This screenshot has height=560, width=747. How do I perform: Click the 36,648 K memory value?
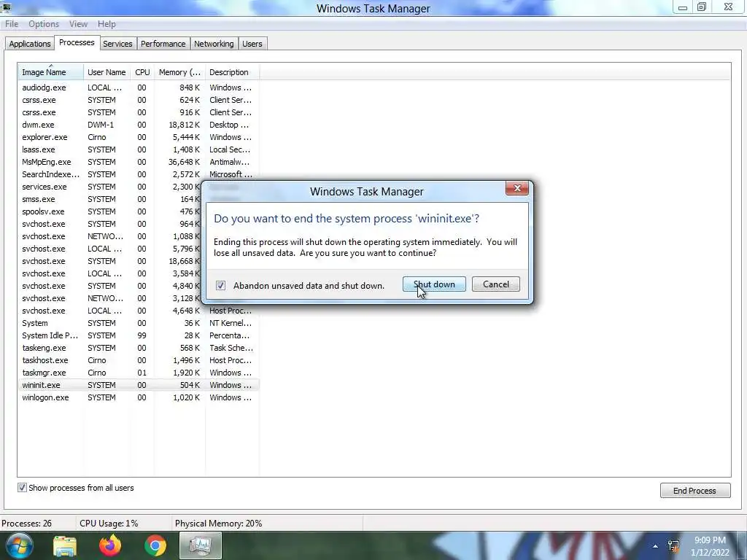(x=184, y=162)
